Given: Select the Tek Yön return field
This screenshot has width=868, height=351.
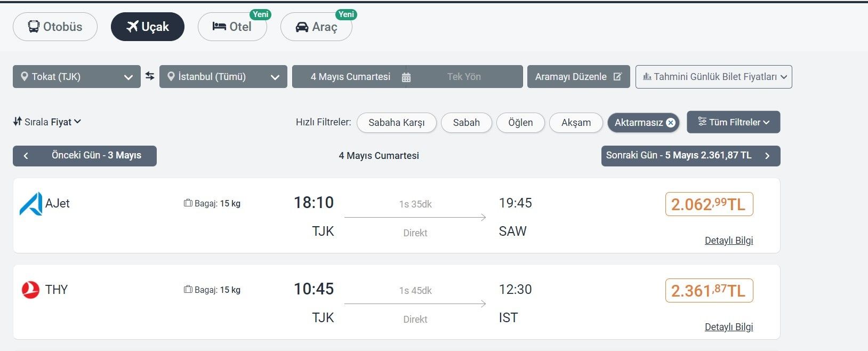Looking at the screenshot, I should [x=464, y=76].
